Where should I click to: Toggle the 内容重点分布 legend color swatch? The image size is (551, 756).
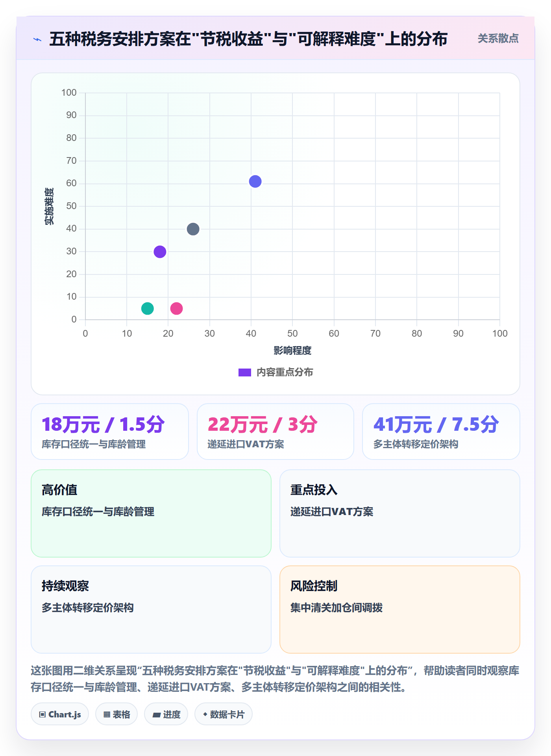[244, 372]
